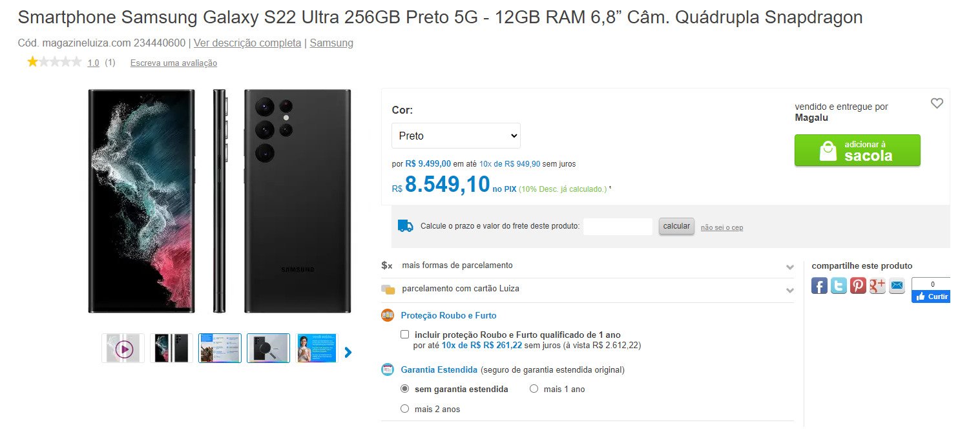
Task: Click adicionar à sacola button
Action: 857,151
